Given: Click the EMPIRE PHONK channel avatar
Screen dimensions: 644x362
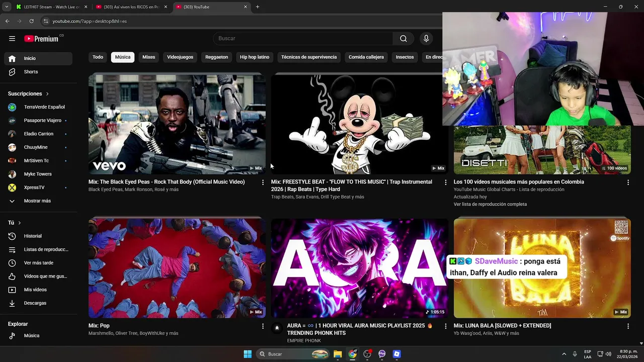Looking at the screenshot, I should coord(277,328).
